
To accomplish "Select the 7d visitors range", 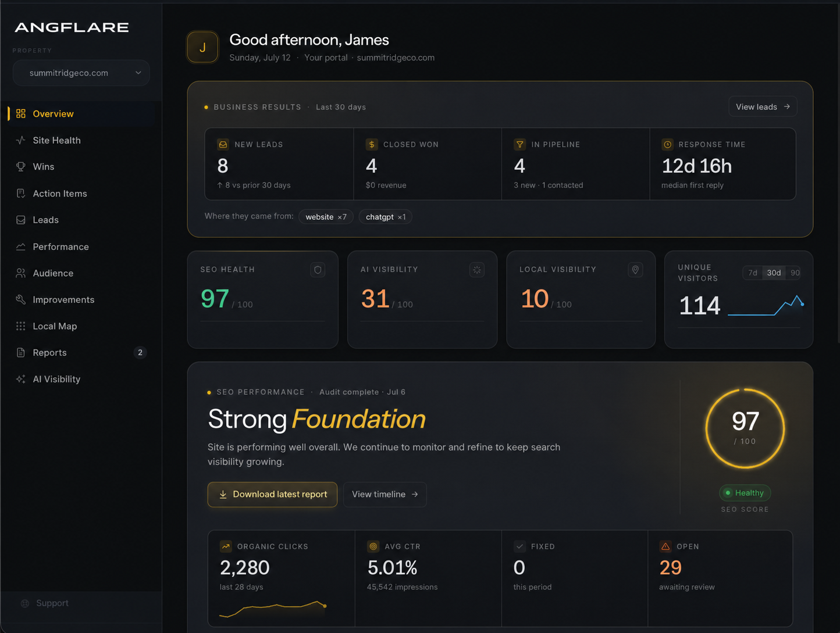I will (x=753, y=273).
